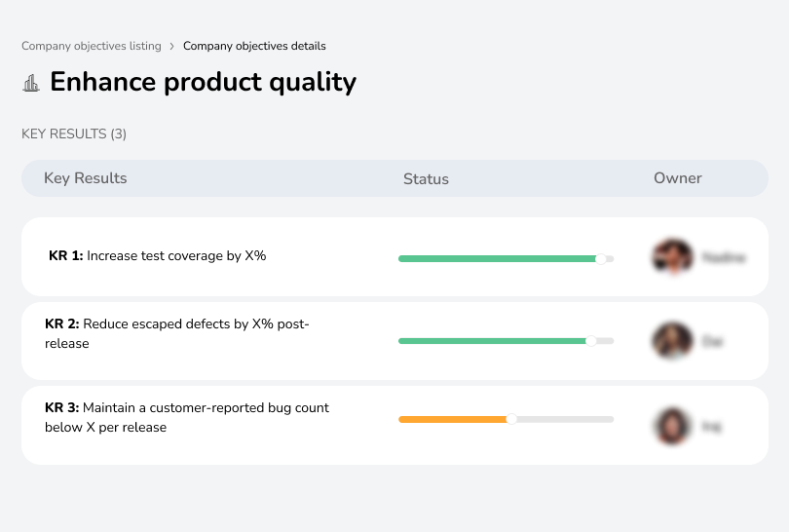Click the KR 1 progress slider handle

tap(601, 259)
